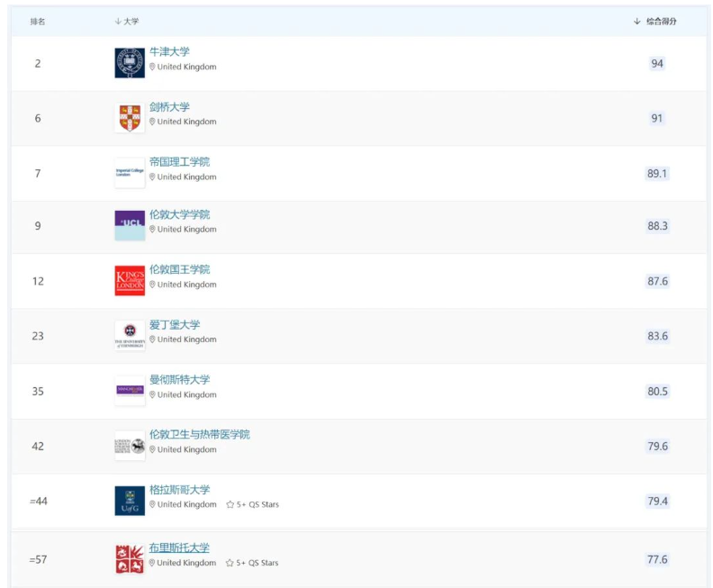Select score value 79.6
713x588 pixels.
(x=657, y=446)
